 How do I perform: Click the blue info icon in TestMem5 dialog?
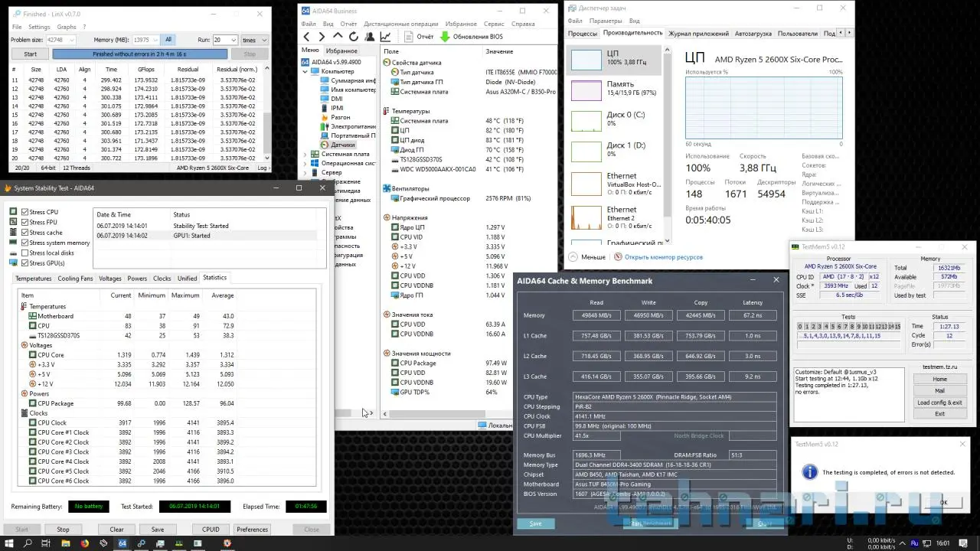808,472
